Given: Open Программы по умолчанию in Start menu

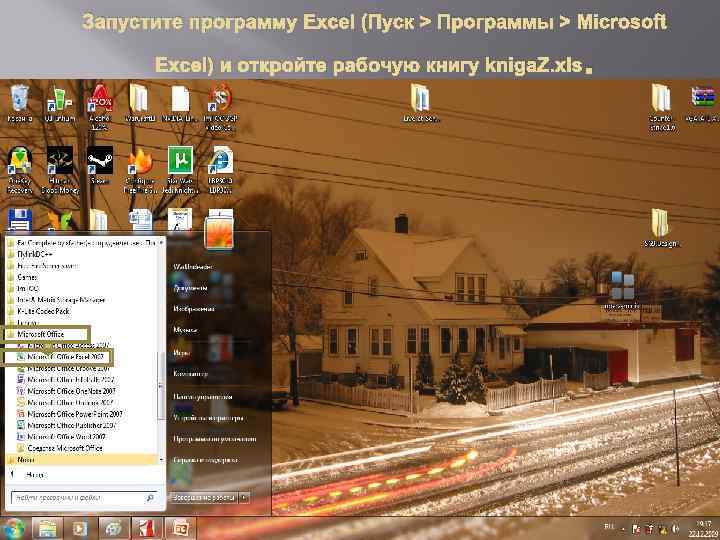Looking at the screenshot, I should [214, 439].
